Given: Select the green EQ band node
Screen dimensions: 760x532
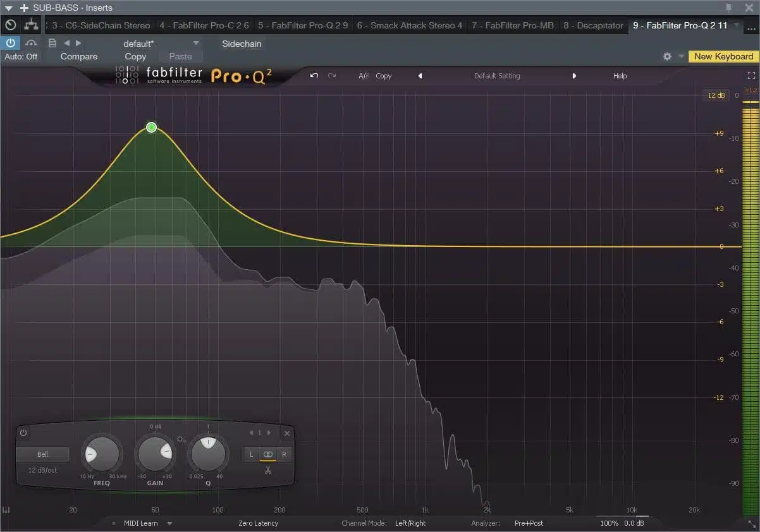Looking at the screenshot, I should coord(151,128).
